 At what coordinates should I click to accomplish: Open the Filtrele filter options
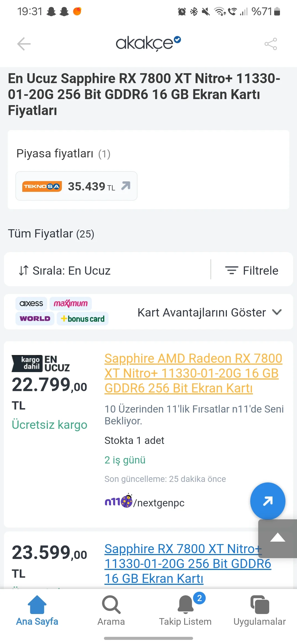click(x=252, y=271)
